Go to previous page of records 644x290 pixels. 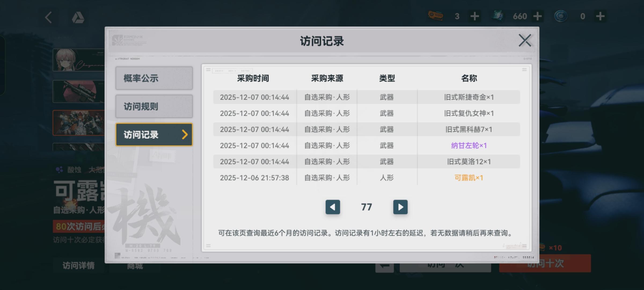(x=333, y=207)
